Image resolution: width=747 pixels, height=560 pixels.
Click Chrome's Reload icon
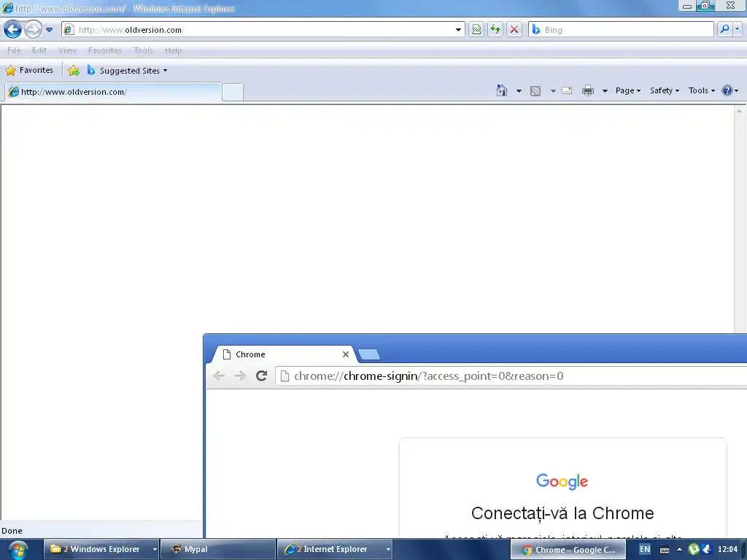[x=261, y=376]
